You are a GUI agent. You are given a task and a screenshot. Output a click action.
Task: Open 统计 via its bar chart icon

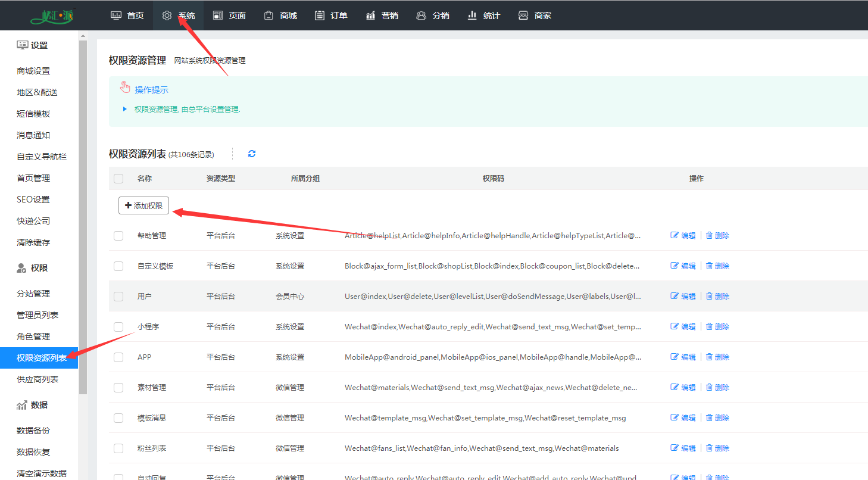click(x=473, y=15)
